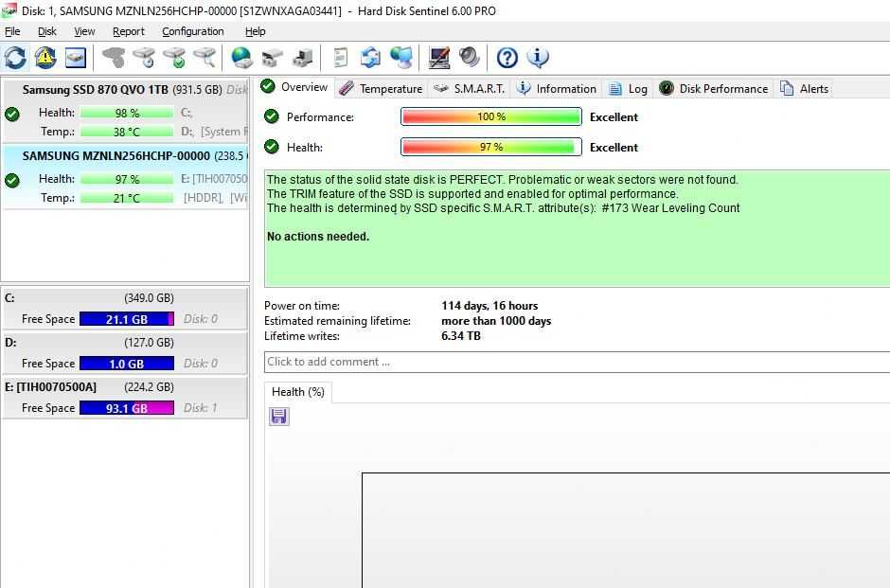
Task: Switch to the S.M.A.R.T. tab
Action: pos(470,89)
